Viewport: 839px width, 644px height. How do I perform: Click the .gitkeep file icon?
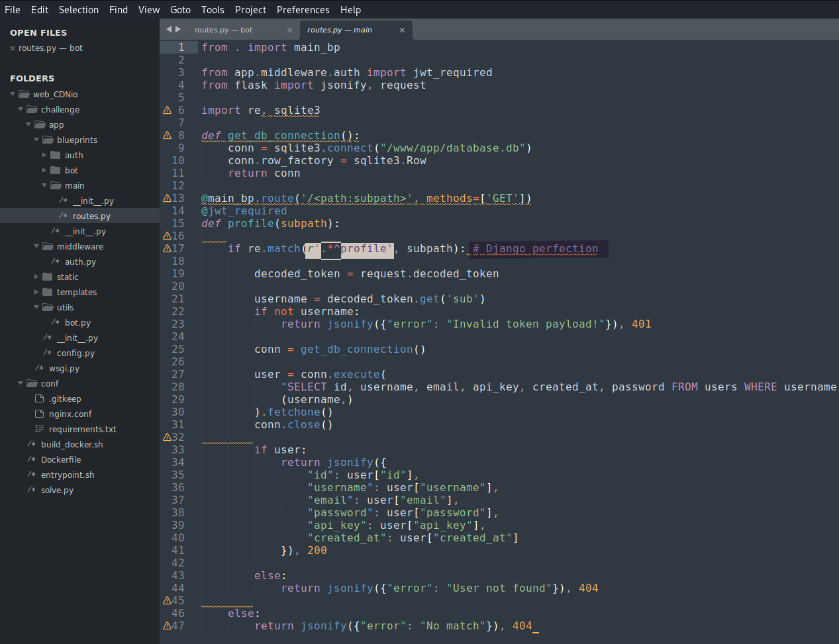tap(39, 399)
